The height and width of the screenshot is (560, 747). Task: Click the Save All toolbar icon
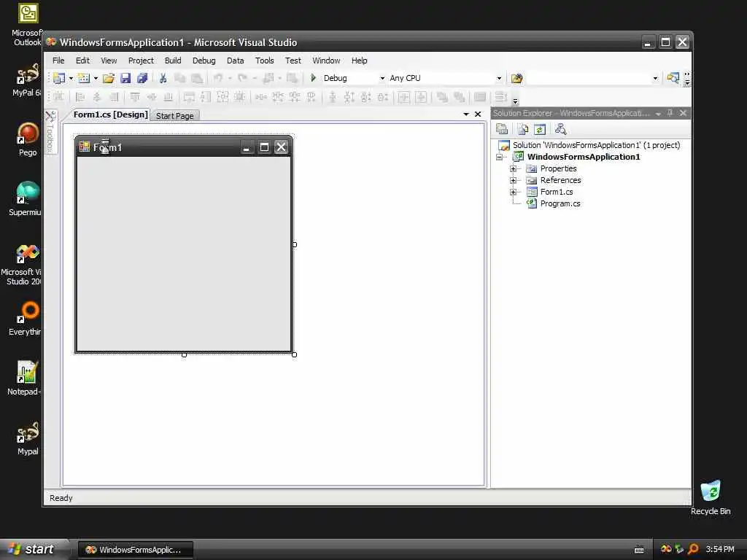142,78
